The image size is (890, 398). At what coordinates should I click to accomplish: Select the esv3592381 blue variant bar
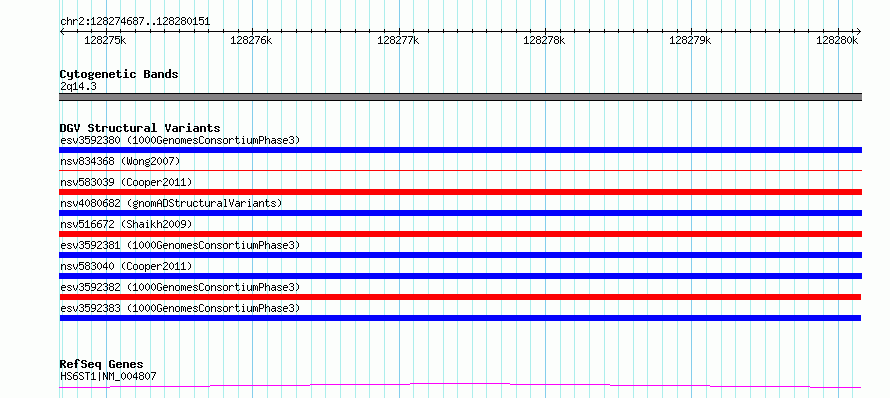(x=460, y=255)
